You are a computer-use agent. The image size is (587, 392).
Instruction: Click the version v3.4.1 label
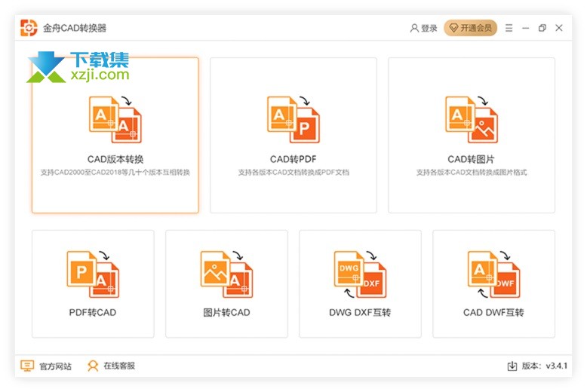(x=546, y=366)
